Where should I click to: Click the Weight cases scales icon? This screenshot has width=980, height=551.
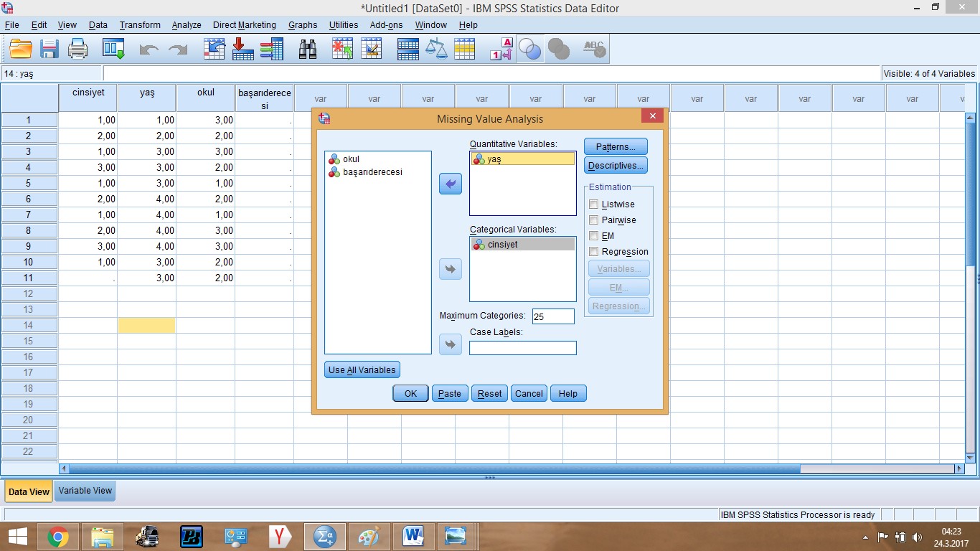[436, 49]
